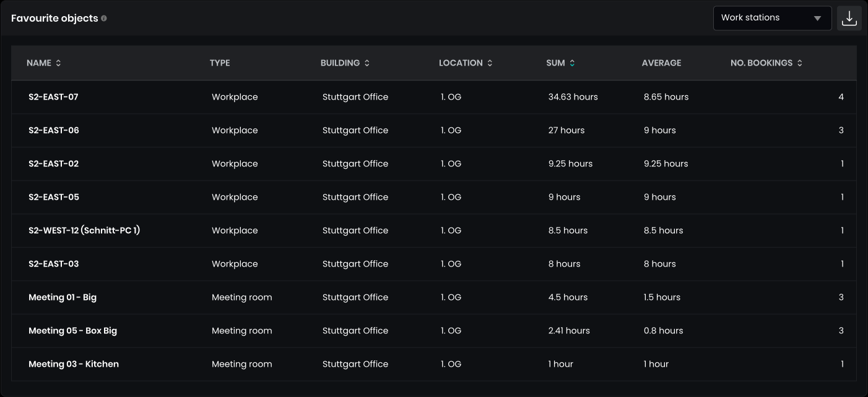Select S2-EAST-02 in the table
Viewport: 868px width, 397px height.
54,164
